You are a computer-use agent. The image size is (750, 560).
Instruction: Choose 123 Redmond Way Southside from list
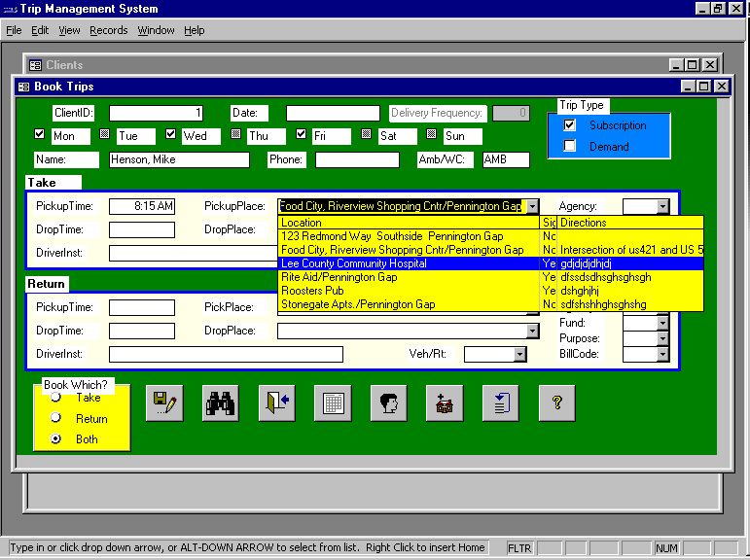tap(490, 236)
